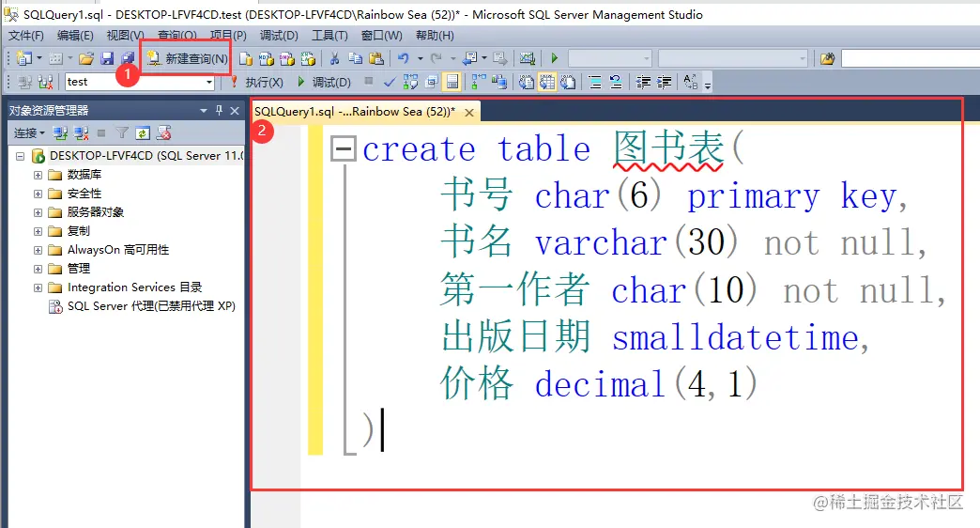Click the Database Engine Query icon
The image size is (980, 528).
246,58
